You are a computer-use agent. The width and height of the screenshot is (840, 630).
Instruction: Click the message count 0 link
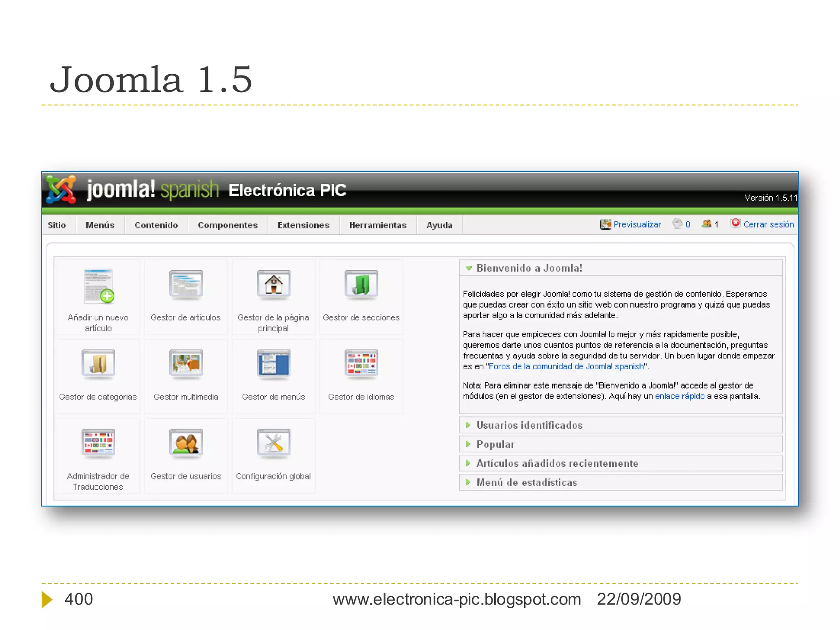coord(688,224)
